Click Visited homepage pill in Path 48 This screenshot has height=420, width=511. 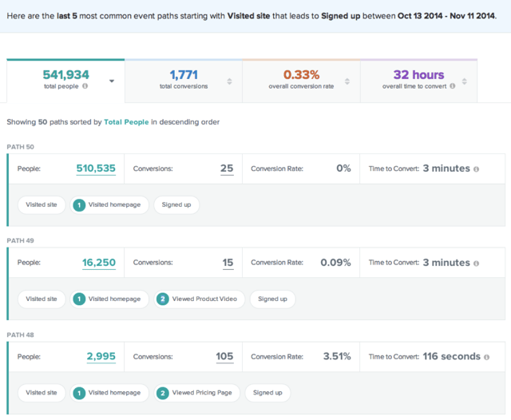click(x=109, y=393)
